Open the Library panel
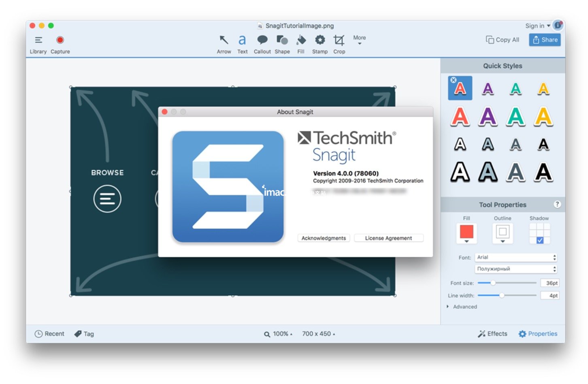588x384 pixels. [38, 45]
